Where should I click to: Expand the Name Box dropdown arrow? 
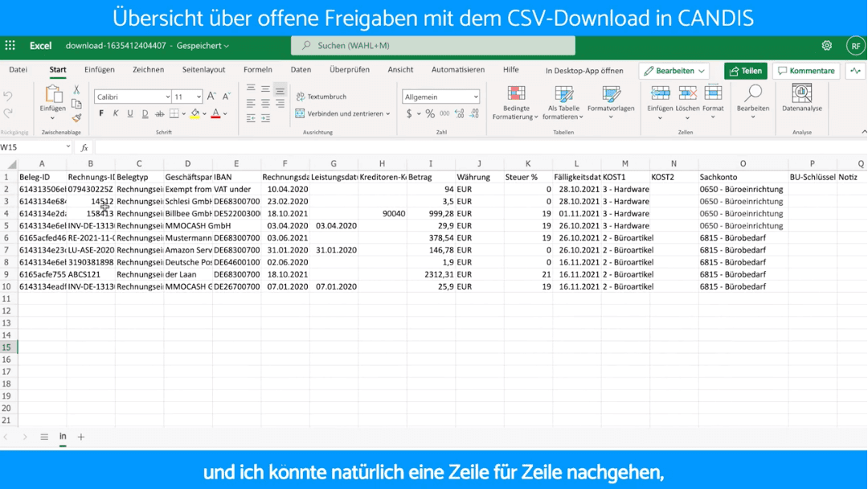(68, 146)
